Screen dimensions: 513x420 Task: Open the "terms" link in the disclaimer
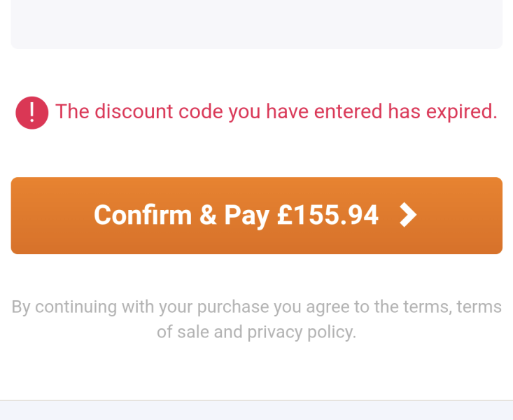tap(427, 307)
